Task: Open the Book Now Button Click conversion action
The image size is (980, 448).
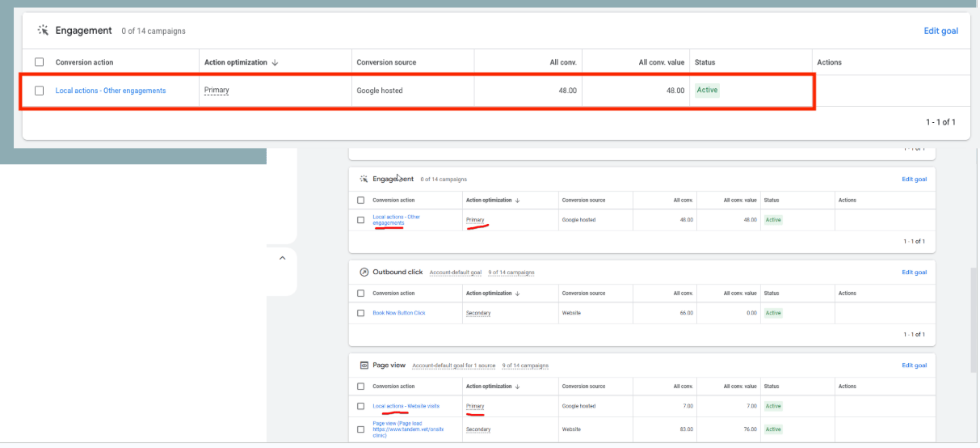Action: point(398,313)
